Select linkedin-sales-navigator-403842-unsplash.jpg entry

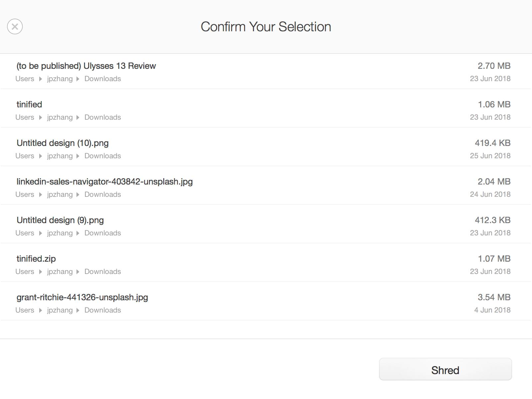[x=266, y=187]
